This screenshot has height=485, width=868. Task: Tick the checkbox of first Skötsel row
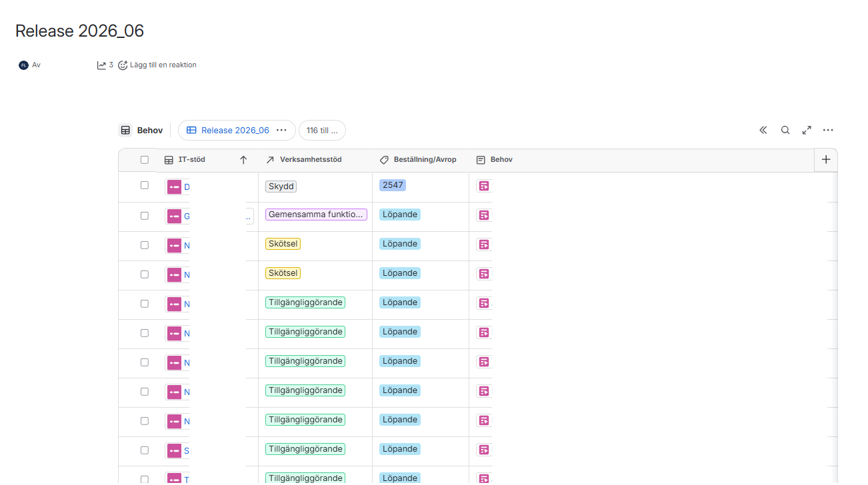145,245
